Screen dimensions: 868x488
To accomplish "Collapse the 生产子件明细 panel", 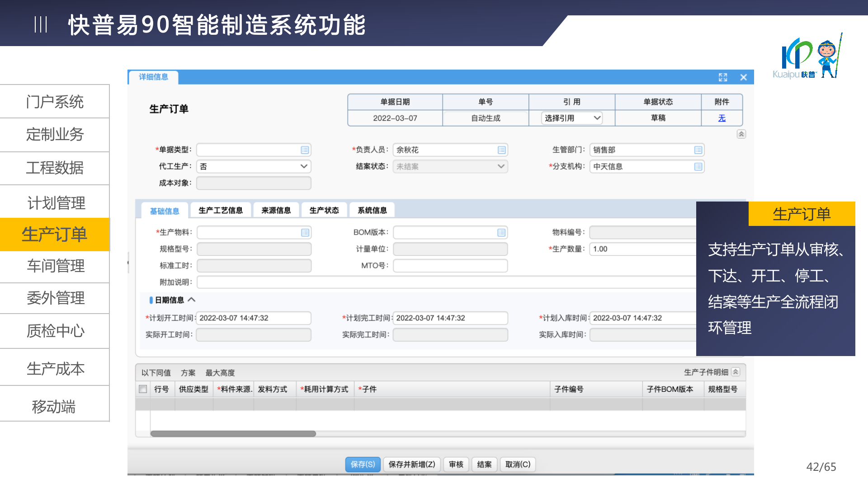I will [x=736, y=372].
